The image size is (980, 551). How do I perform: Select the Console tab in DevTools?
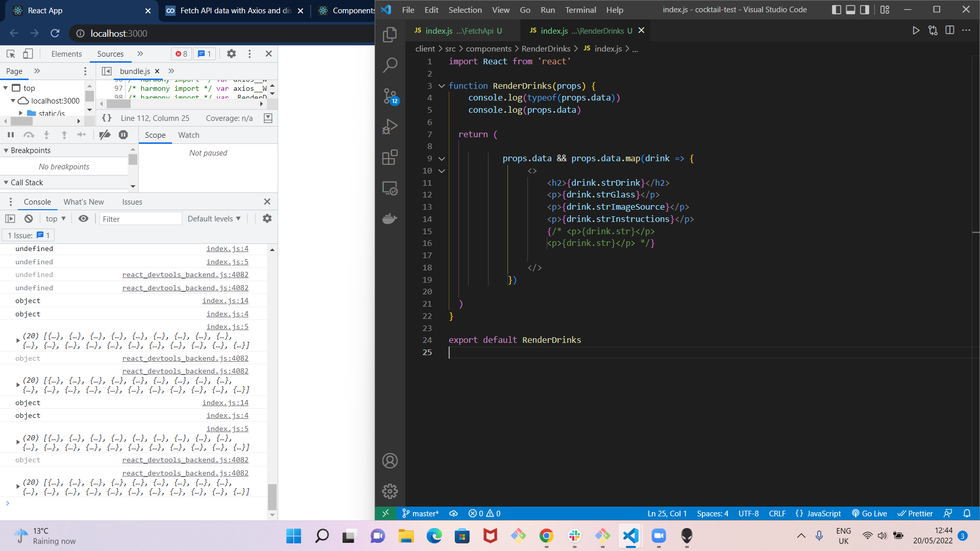pos(36,202)
